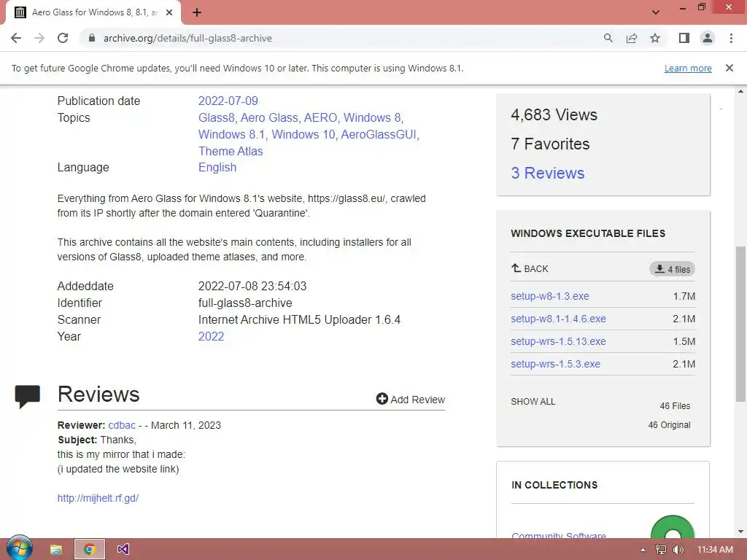Image resolution: width=747 pixels, height=560 pixels.
Task: Open the Learn more link
Action: [x=688, y=68]
